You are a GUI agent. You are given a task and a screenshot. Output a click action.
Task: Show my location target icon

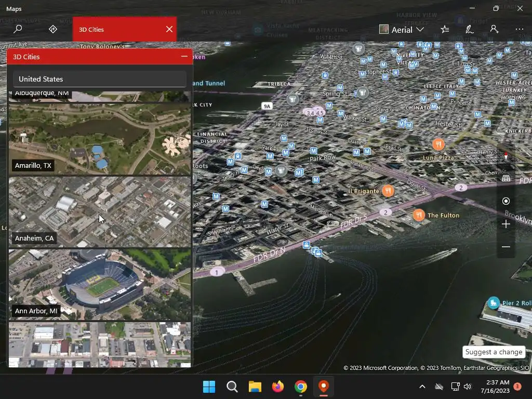[506, 201]
